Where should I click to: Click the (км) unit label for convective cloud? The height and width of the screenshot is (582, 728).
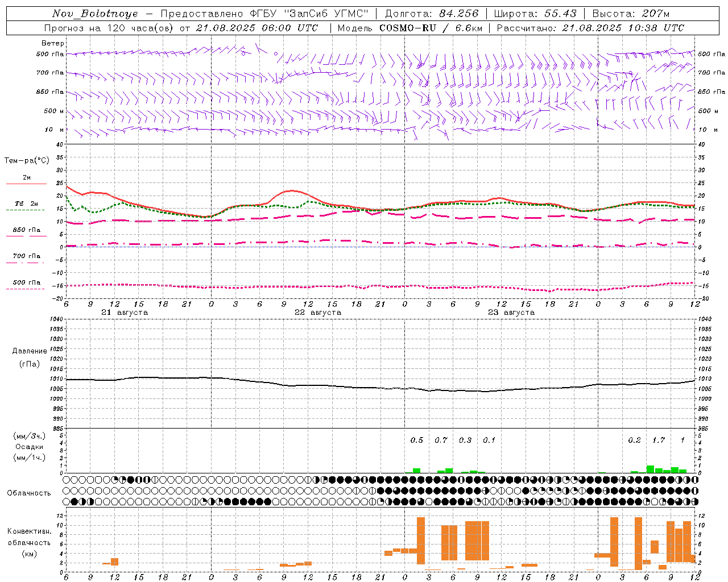[30, 554]
